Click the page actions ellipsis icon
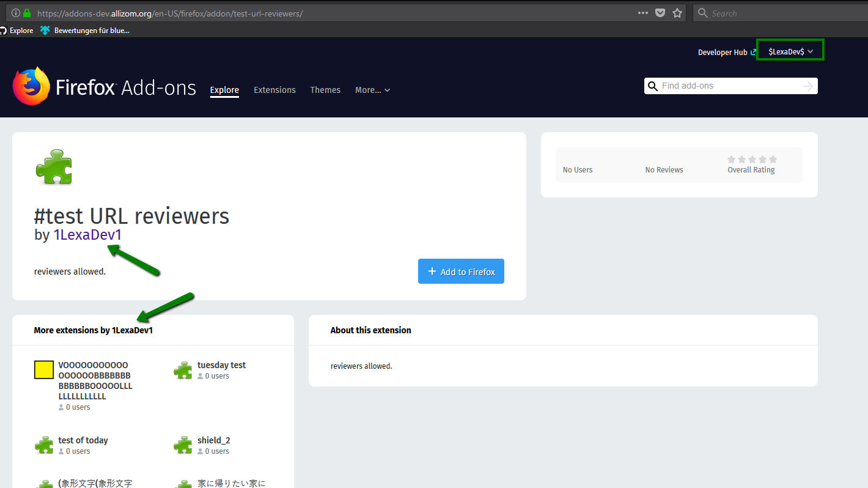This screenshot has width=868, height=488. (x=642, y=12)
